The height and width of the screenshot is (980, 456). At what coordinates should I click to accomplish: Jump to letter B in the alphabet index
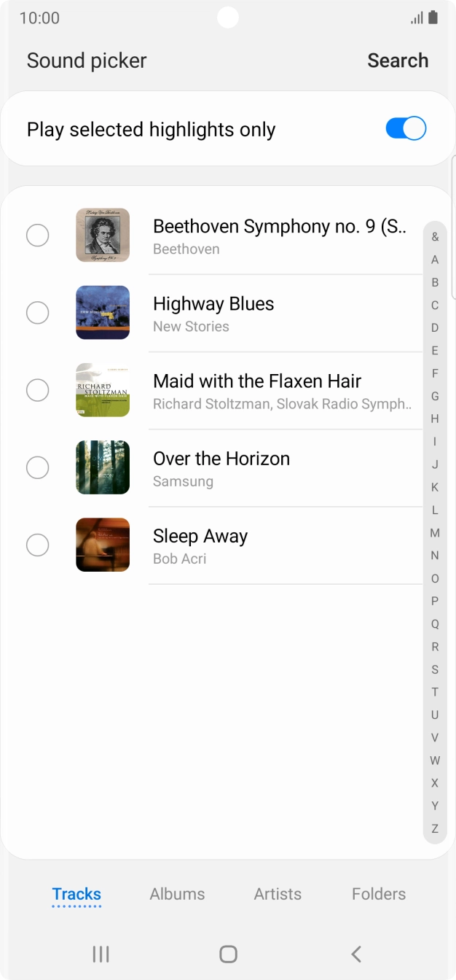[x=434, y=282]
